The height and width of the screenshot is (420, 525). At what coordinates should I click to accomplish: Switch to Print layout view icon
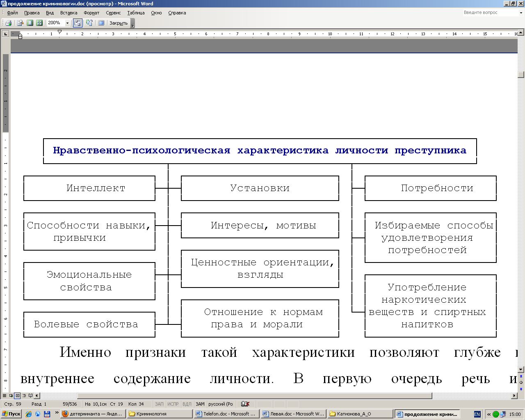click(17, 396)
